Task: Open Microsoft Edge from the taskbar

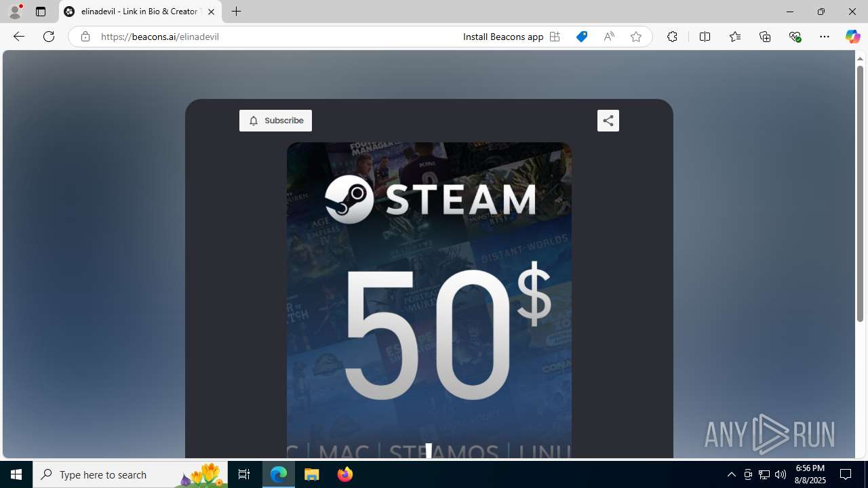Action: [x=279, y=474]
